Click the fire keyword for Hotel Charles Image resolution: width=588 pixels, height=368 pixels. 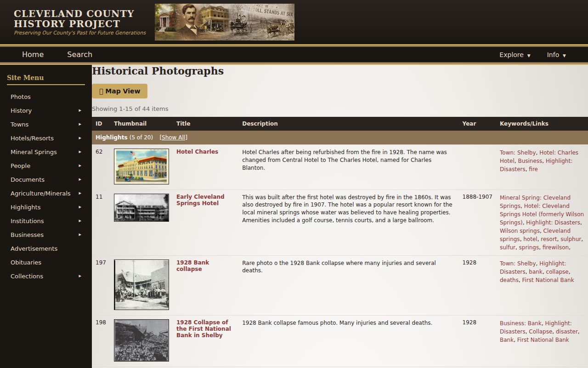tap(533, 169)
